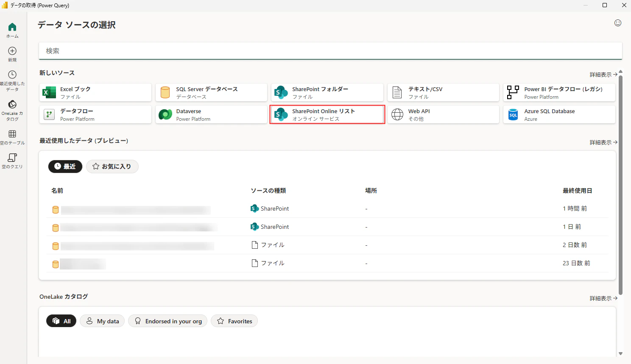The image size is (631, 364).
Task: Select the All filter in OneLake カタログ
Action: [x=61, y=321]
